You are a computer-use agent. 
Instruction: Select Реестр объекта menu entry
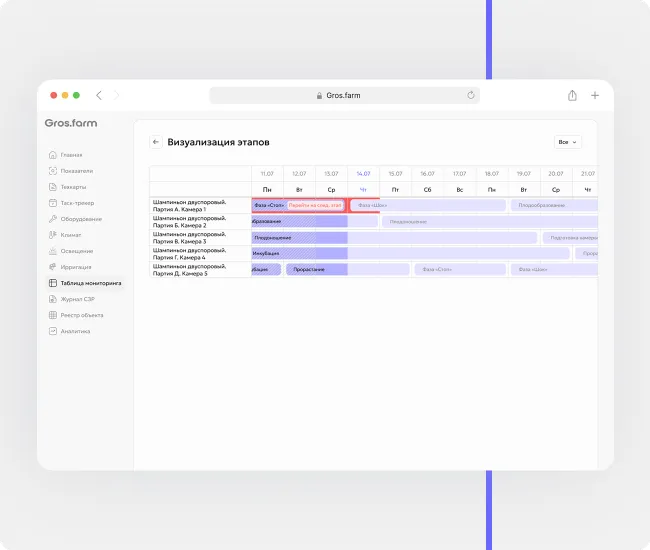pos(81,315)
